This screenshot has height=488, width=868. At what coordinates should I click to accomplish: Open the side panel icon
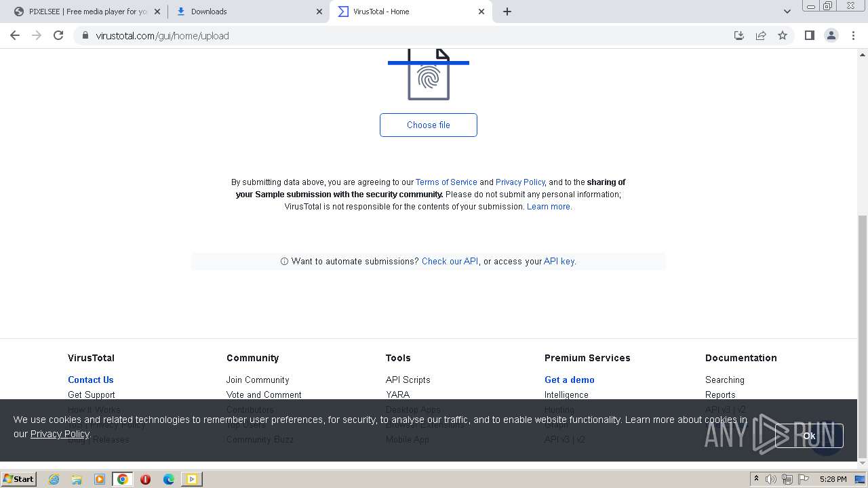pos(809,35)
